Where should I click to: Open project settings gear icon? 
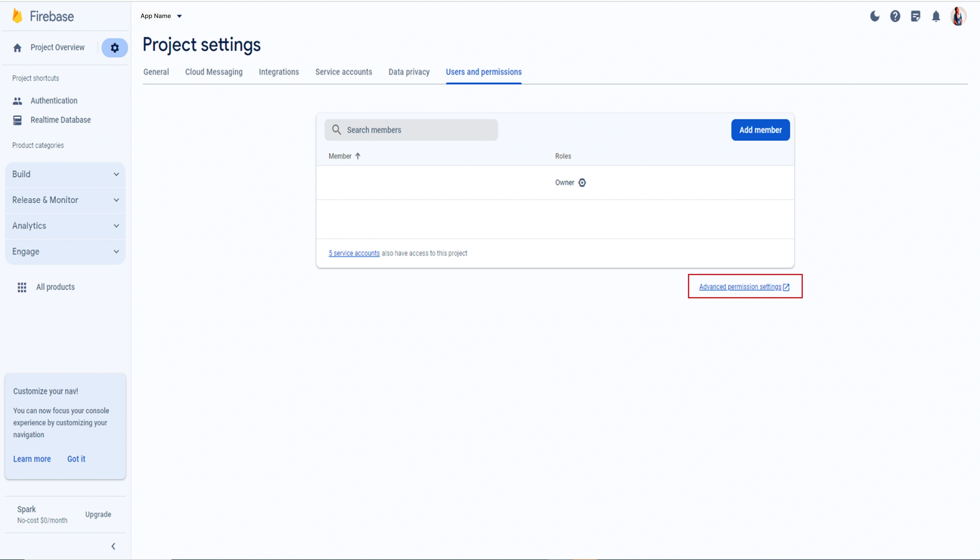pyautogui.click(x=115, y=48)
